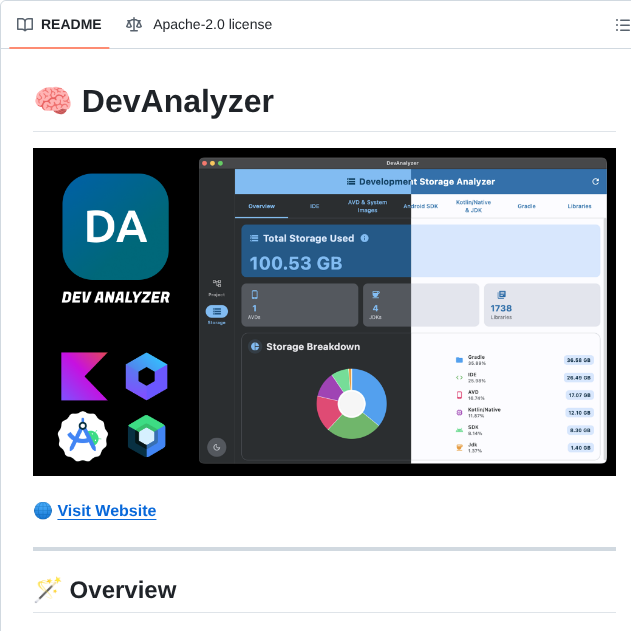This screenshot has height=631, width=631.
Task: Click the AVDs phone icon card
Action: tap(300, 305)
